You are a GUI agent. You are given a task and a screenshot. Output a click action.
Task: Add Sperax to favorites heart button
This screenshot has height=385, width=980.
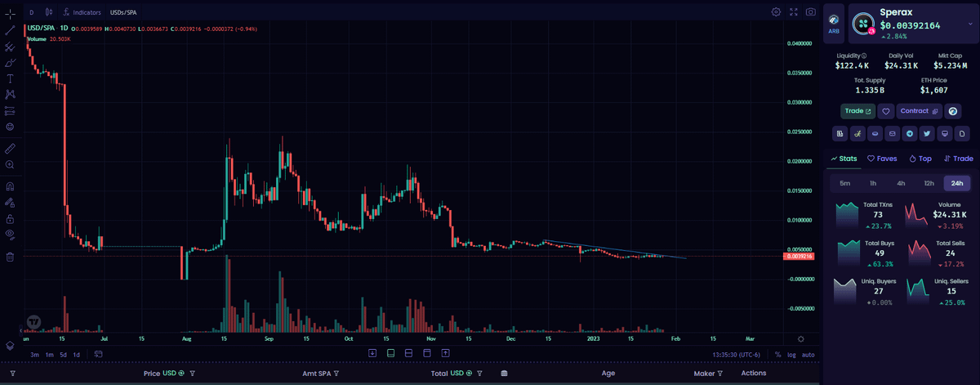(x=886, y=111)
